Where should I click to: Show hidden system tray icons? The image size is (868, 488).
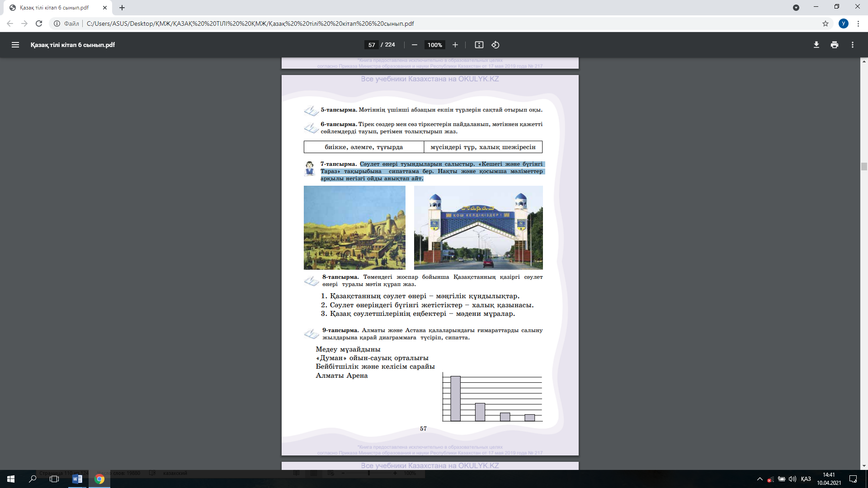coord(759,479)
